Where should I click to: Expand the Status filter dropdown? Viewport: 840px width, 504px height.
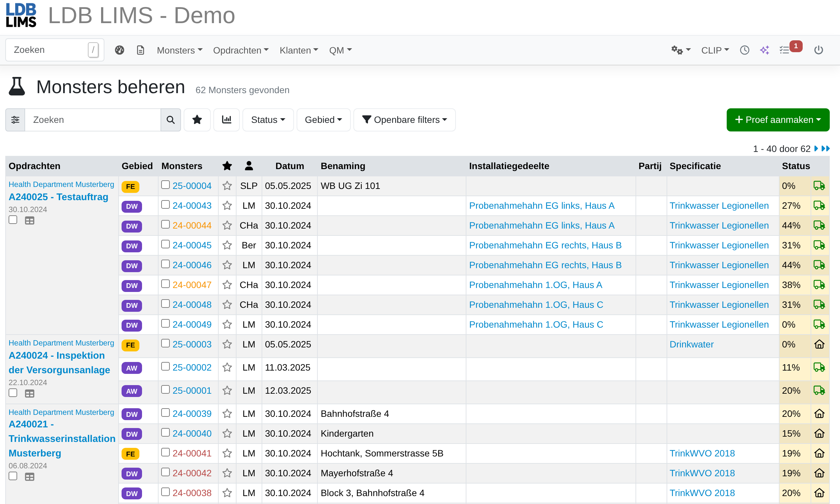pyautogui.click(x=268, y=120)
